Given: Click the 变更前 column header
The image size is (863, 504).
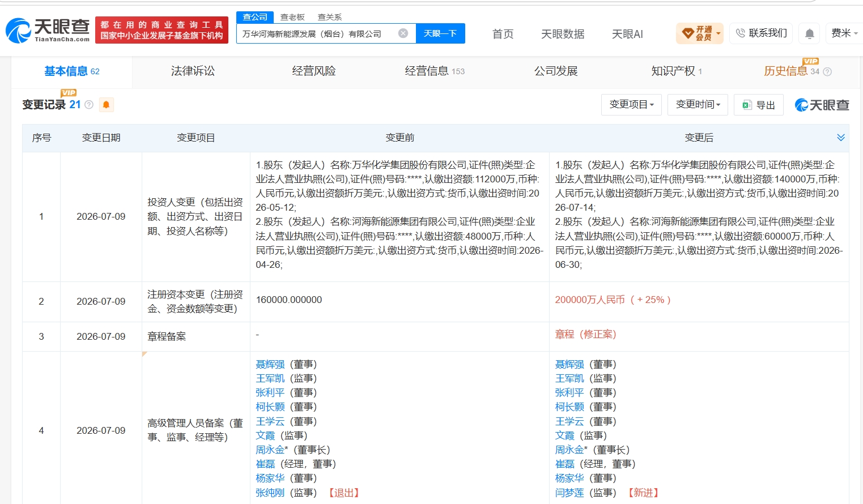Looking at the screenshot, I should point(400,138).
